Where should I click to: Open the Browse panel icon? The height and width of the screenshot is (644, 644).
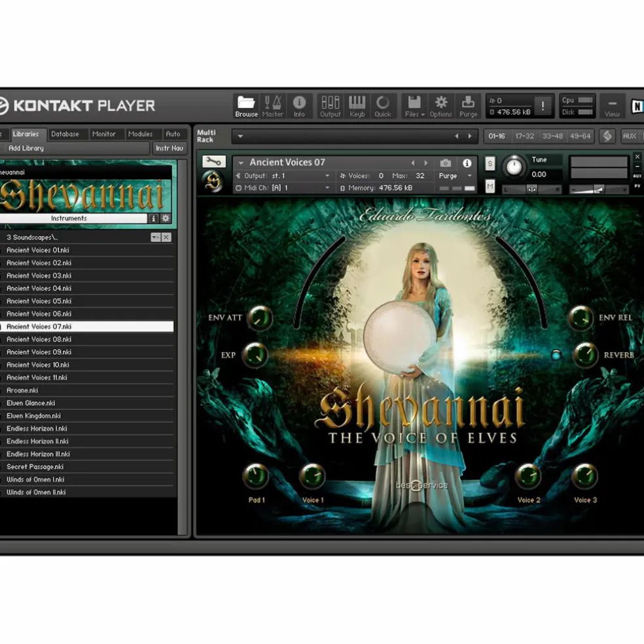click(246, 106)
